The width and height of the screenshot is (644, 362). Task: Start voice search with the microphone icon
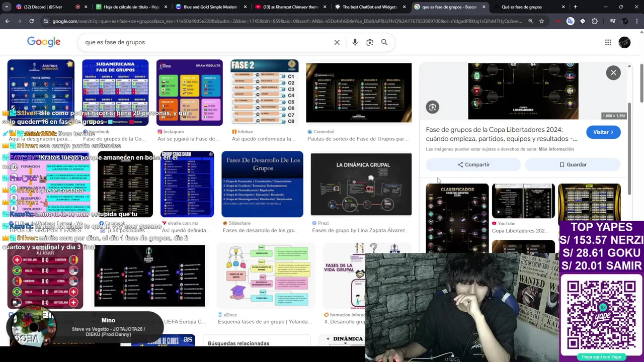[x=355, y=42]
